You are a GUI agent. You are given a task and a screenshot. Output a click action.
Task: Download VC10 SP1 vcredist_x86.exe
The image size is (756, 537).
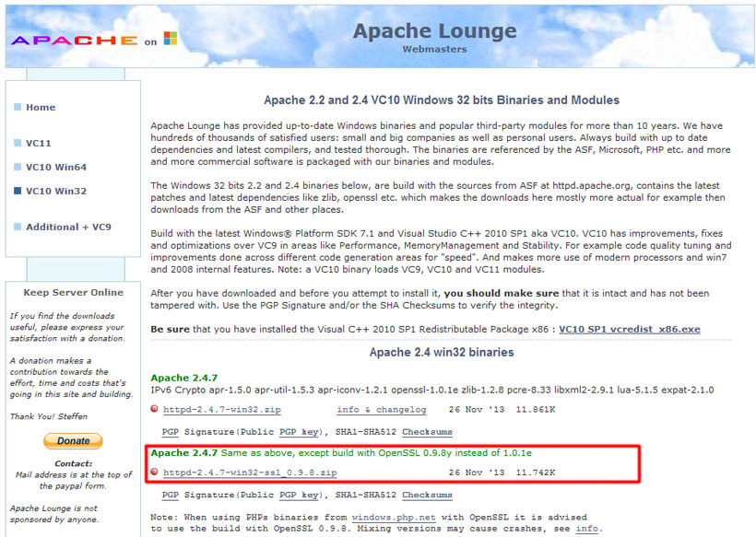629,330
